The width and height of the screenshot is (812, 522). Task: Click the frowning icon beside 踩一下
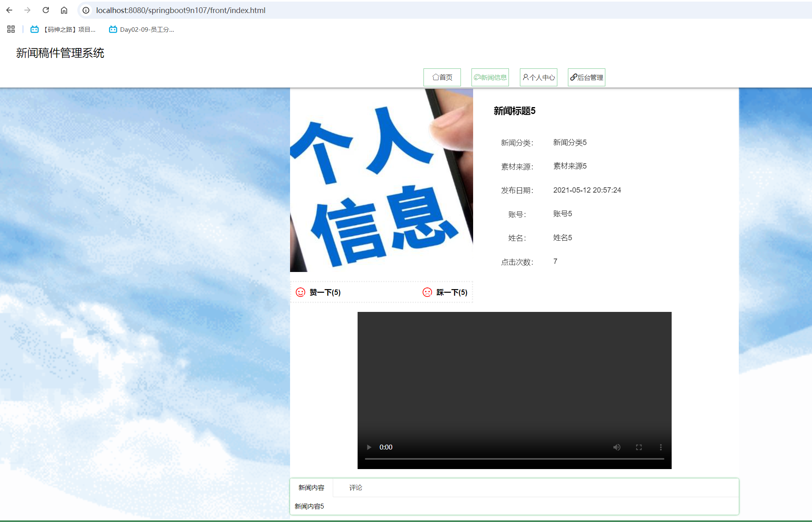click(x=427, y=292)
